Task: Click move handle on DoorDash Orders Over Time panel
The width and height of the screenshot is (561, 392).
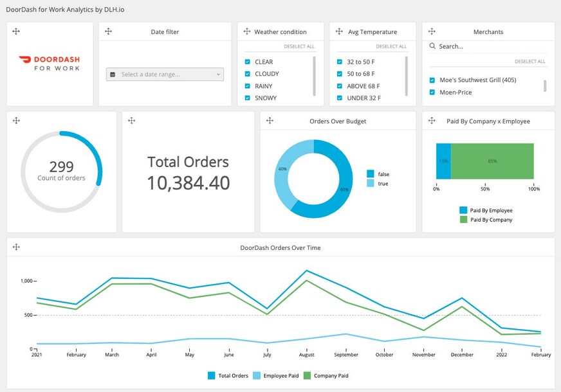Action: pyautogui.click(x=16, y=247)
